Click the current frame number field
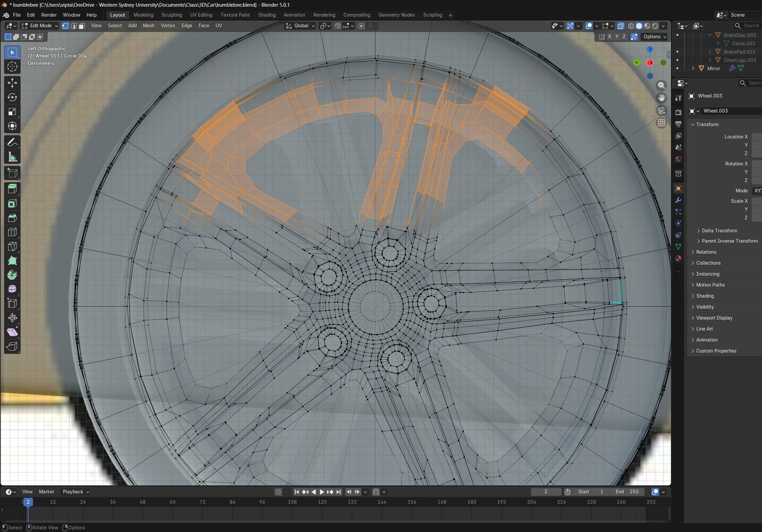Screen dimensions: 762x532 546,492
